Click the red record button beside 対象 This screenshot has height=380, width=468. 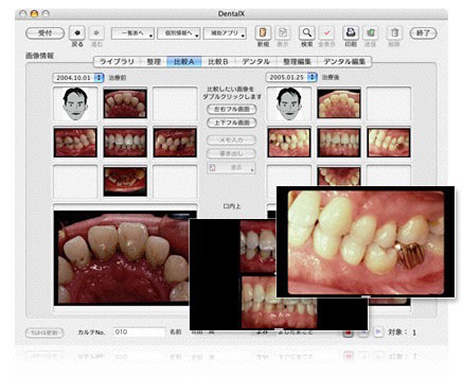(x=348, y=332)
